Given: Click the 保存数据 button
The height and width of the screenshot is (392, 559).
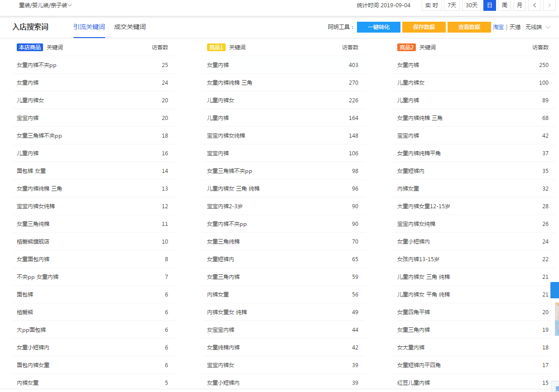Looking at the screenshot, I should point(424,27).
